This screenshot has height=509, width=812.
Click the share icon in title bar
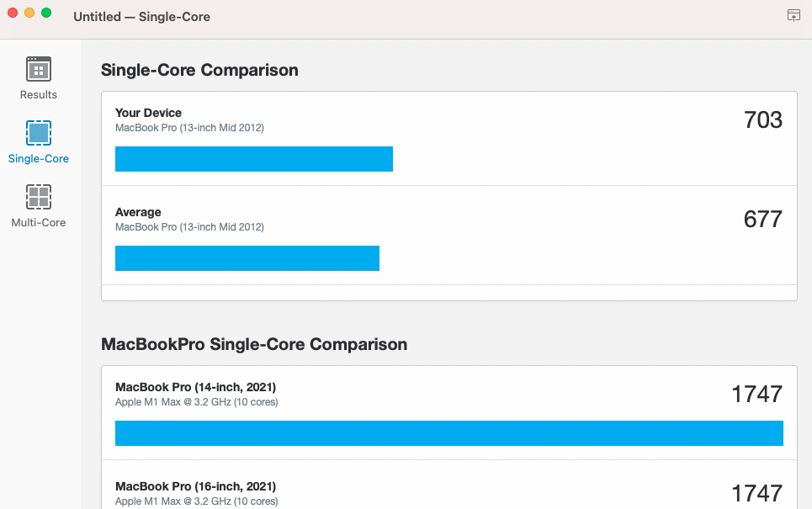click(793, 15)
